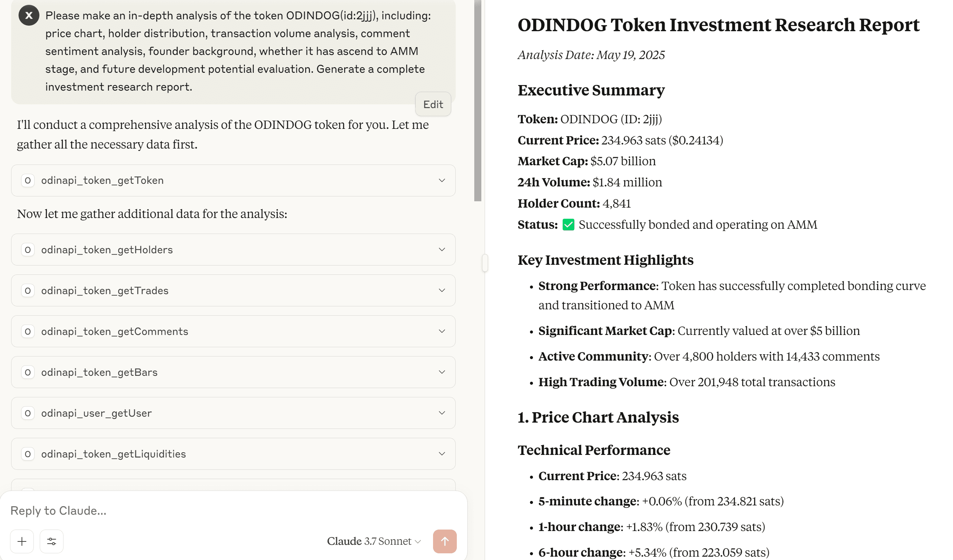Click the Strong Performance bullet
The image size is (953, 560).
click(732, 295)
